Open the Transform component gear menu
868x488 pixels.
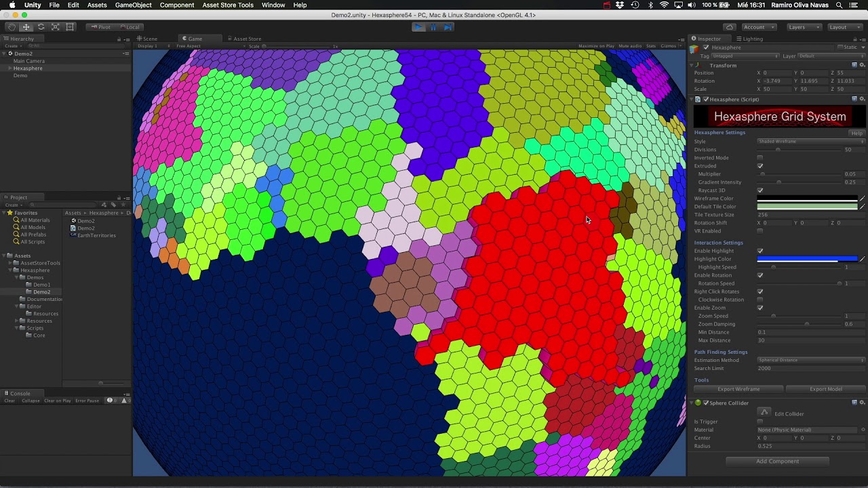point(862,65)
